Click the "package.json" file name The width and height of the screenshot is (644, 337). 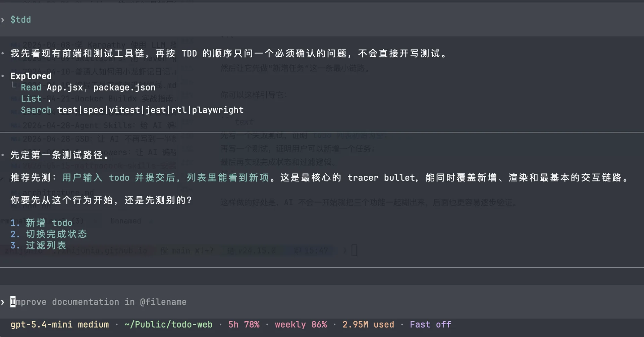pyautogui.click(x=124, y=88)
